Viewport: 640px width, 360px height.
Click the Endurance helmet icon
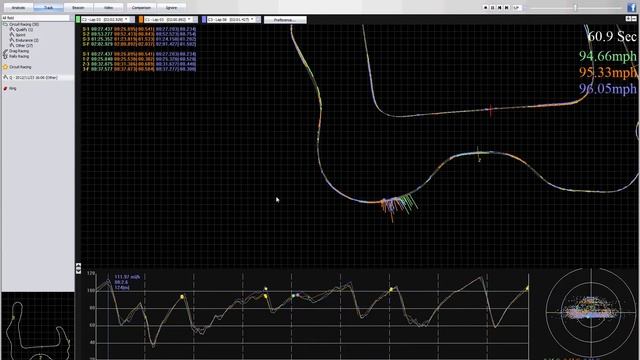12,40
